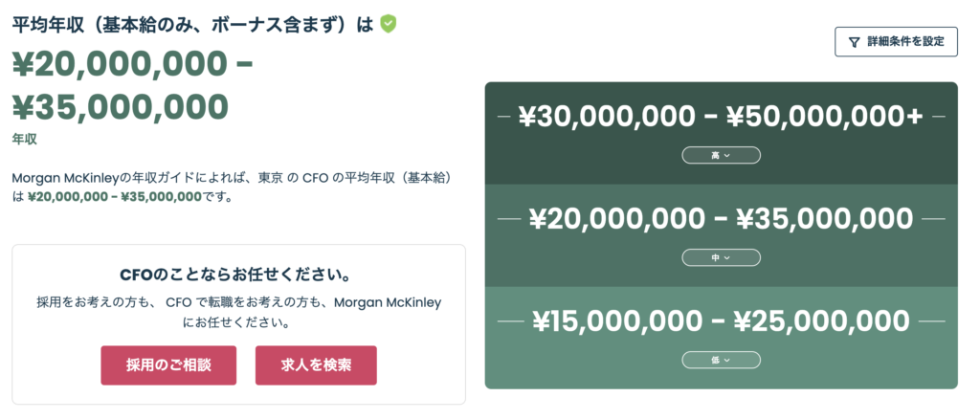Click the funnel filter icon
Image resolution: width=980 pixels, height=419 pixels.
853,42
